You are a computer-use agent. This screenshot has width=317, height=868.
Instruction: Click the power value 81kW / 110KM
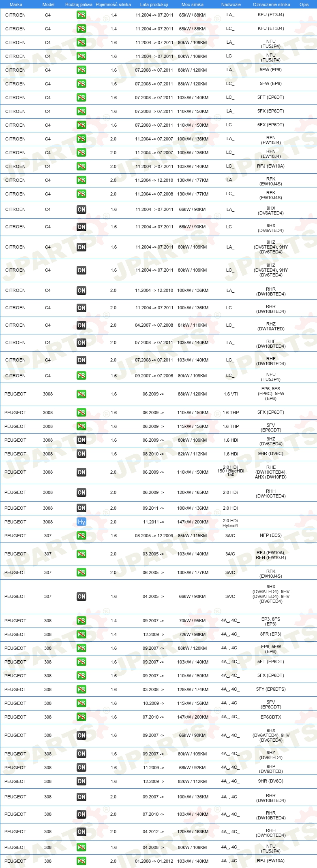click(192, 325)
